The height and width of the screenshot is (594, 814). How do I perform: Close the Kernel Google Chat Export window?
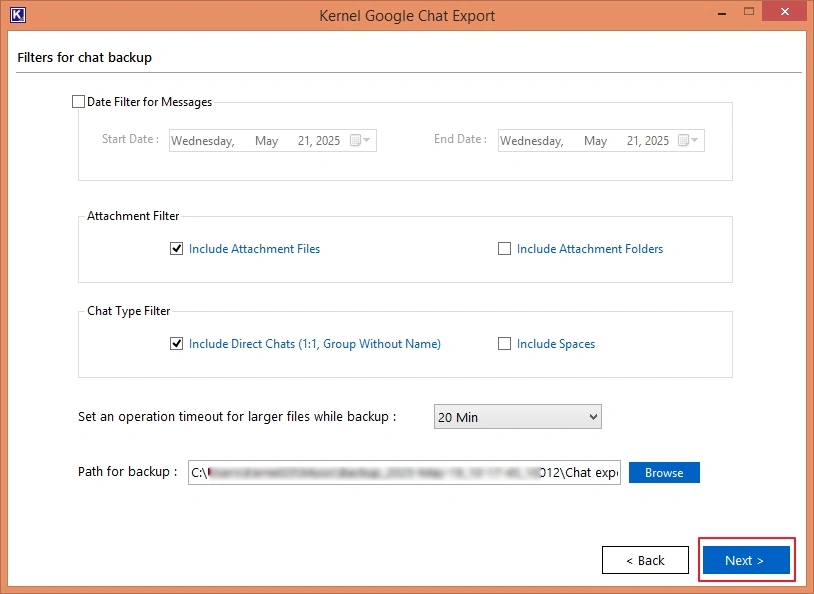(x=784, y=11)
